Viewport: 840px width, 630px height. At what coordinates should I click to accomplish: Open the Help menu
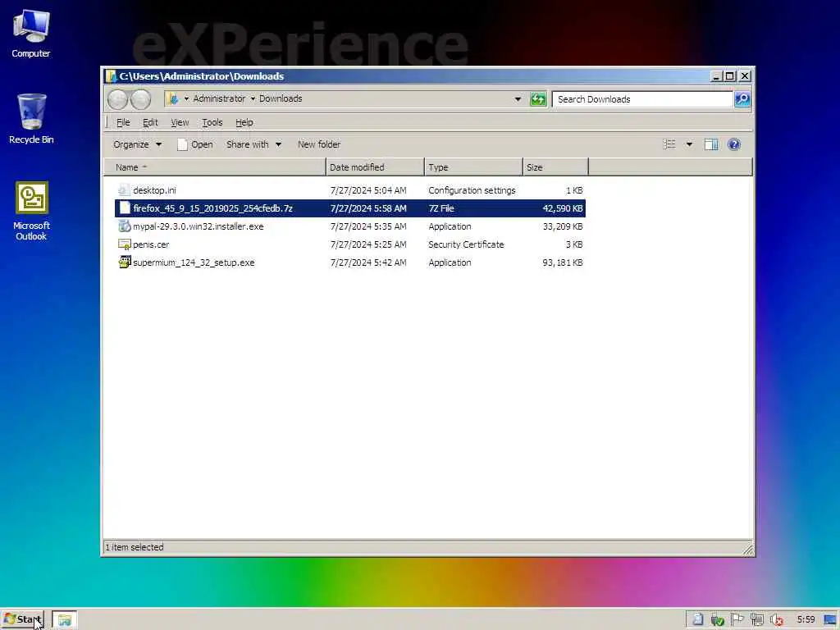coord(244,122)
